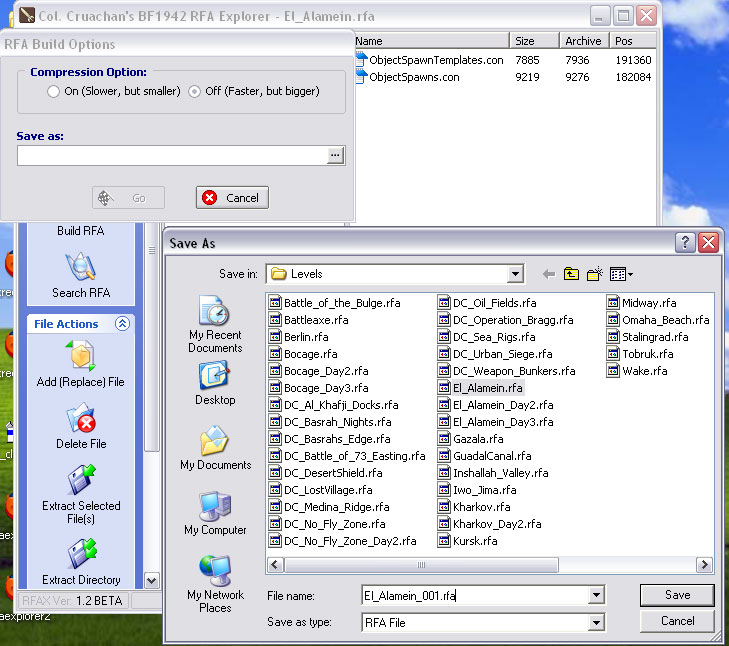Click the Save as path input field
The width and height of the screenshot is (729, 646).
click(x=172, y=155)
